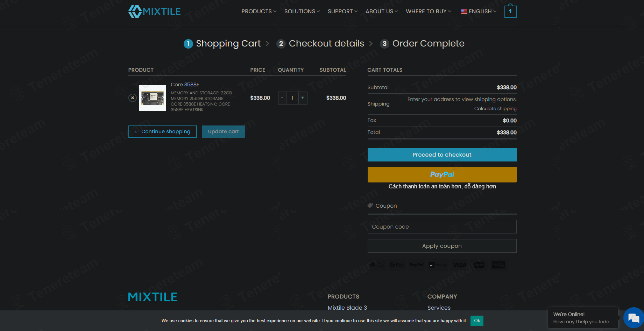Remove Core 3588E from the cart
Viewport: 644px width, 331px height.
point(132,98)
